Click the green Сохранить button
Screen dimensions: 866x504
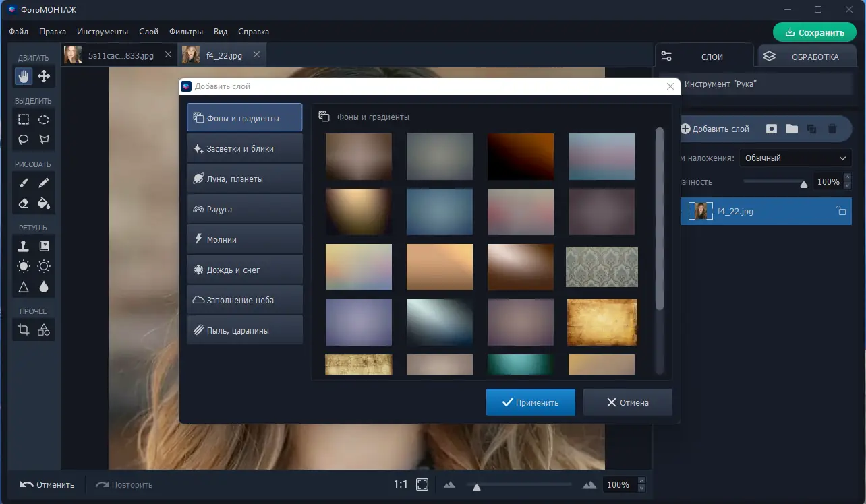815,32
